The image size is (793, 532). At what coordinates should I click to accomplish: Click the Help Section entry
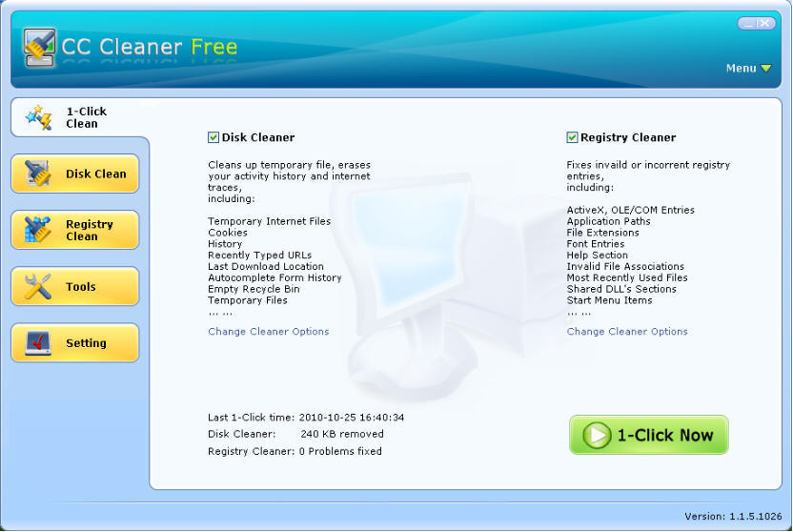597,256
